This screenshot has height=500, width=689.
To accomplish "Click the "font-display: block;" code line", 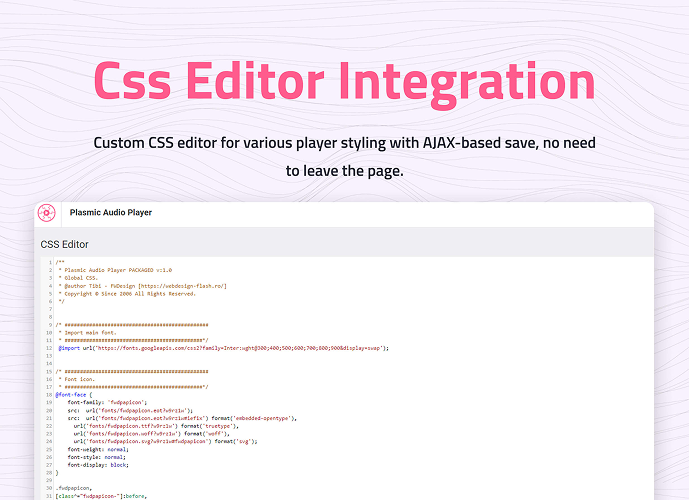I will 98,465.
